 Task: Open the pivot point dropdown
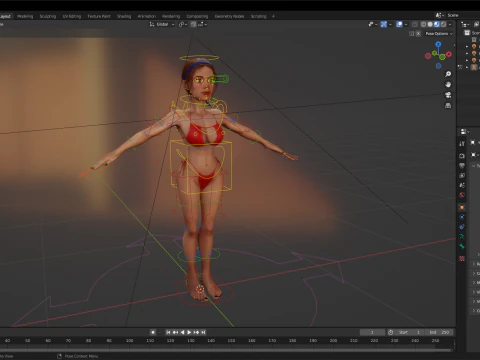tap(183, 24)
